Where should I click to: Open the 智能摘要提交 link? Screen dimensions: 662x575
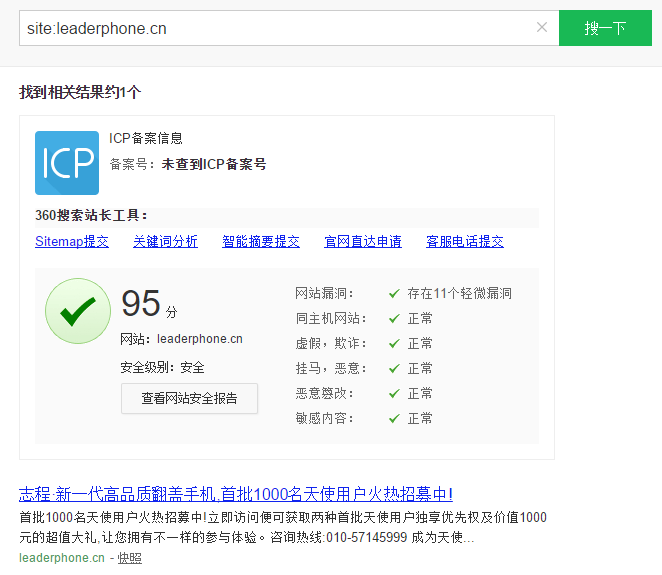(261, 241)
